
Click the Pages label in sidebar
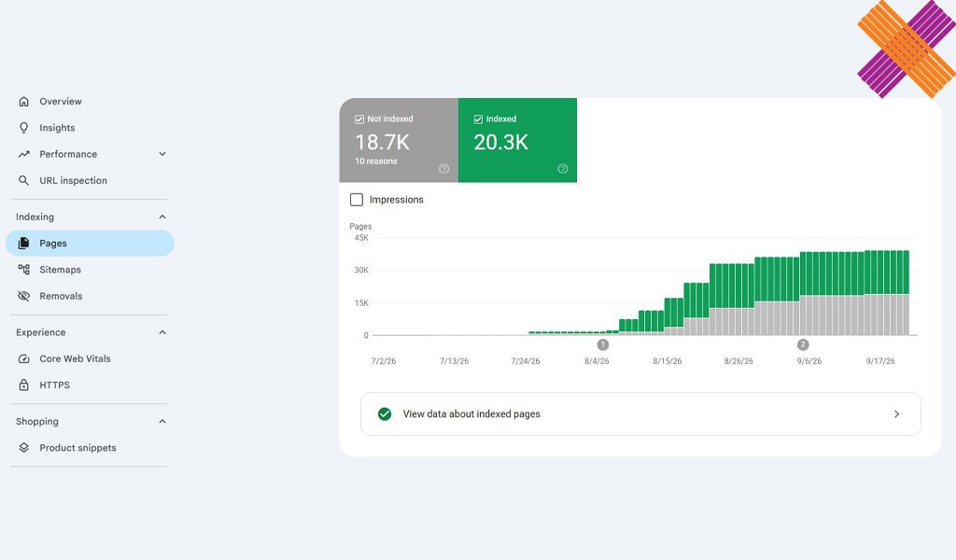click(x=53, y=244)
